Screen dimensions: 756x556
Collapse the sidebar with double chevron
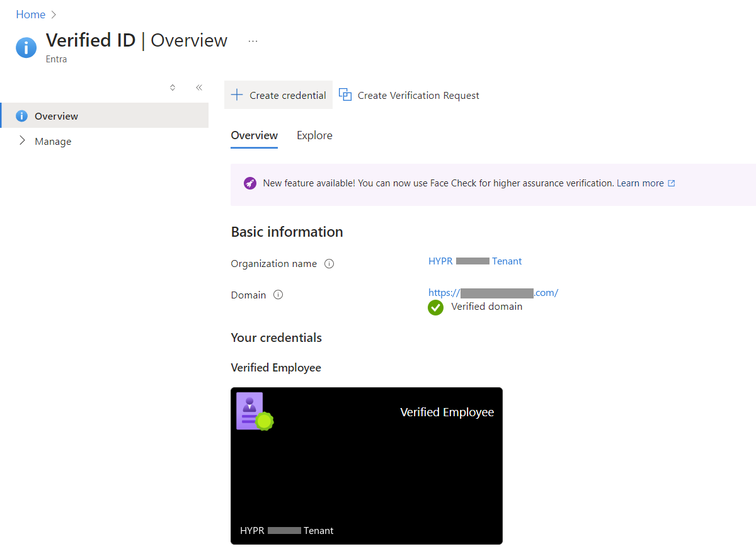click(199, 88)
